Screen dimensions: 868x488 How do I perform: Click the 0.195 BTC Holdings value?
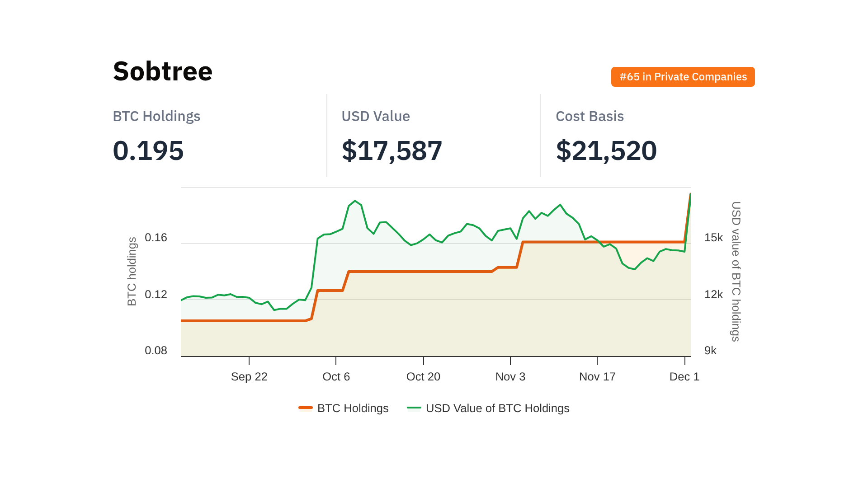pyautogui.click(x=148, y=150)
